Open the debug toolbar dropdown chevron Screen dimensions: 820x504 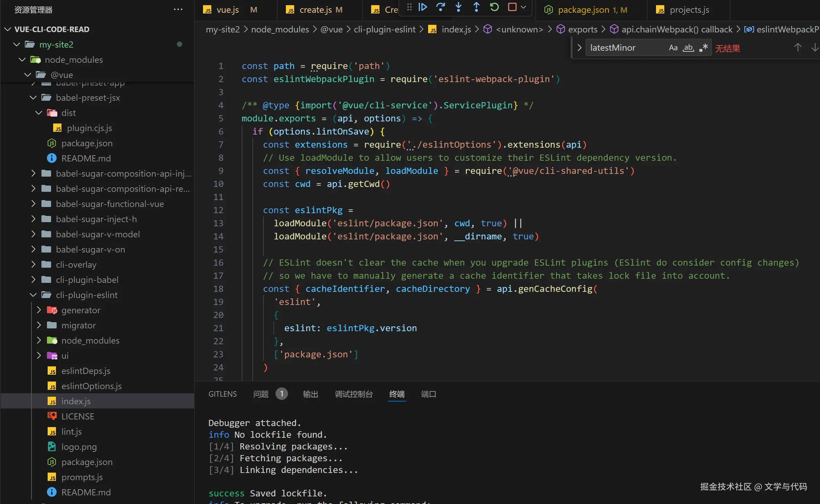click(523, 7)
